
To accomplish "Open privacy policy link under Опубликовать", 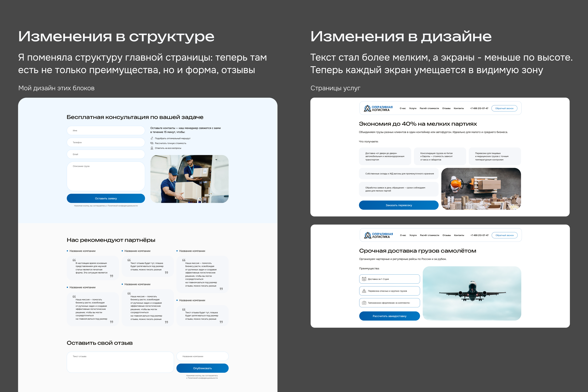I will [x=203, y=378].
